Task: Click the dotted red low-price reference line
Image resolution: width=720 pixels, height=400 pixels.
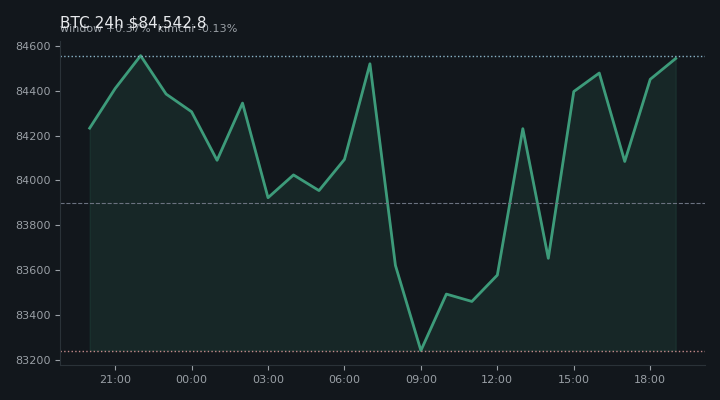Action: (383, 352)
